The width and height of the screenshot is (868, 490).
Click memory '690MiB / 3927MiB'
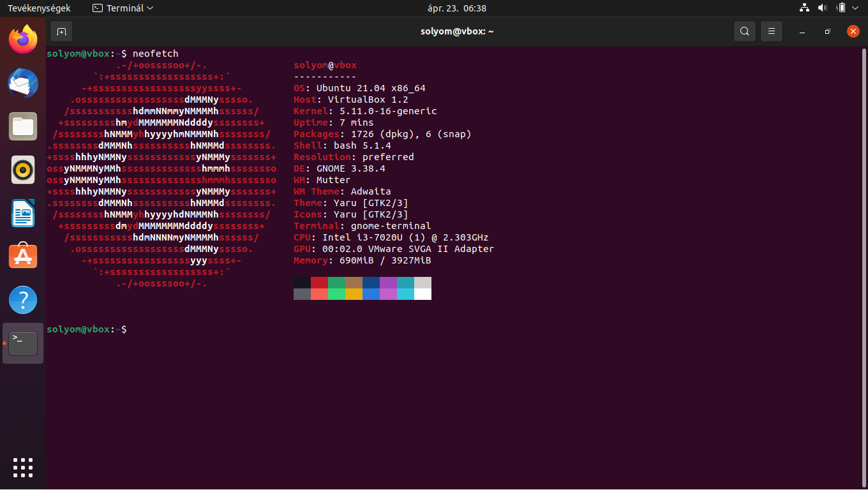click(x=385, y=260)
